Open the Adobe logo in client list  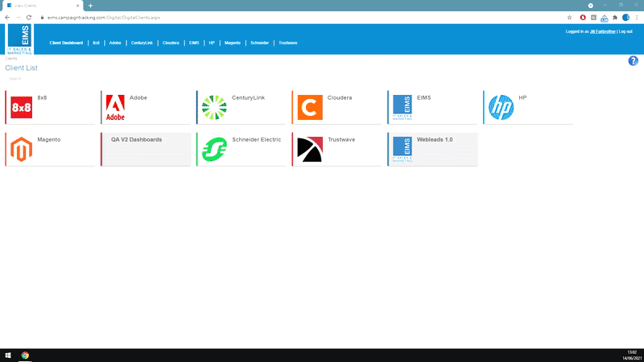(115, 108)
